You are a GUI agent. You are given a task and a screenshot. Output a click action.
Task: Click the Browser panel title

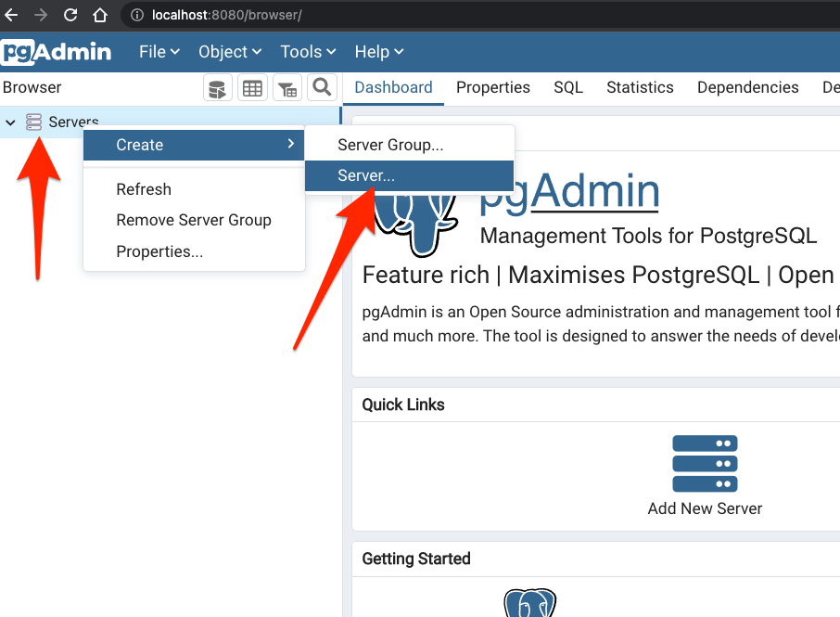click(x=32, y=87)
